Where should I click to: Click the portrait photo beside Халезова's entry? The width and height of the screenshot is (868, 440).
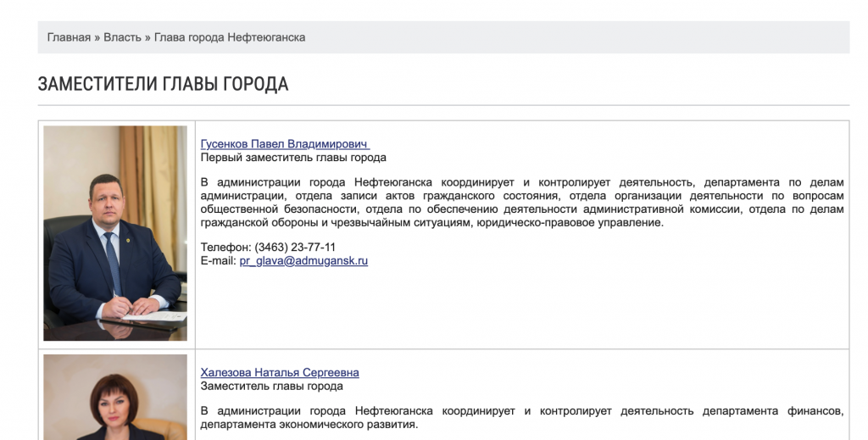pyautogui.click(x=115, y=398)
